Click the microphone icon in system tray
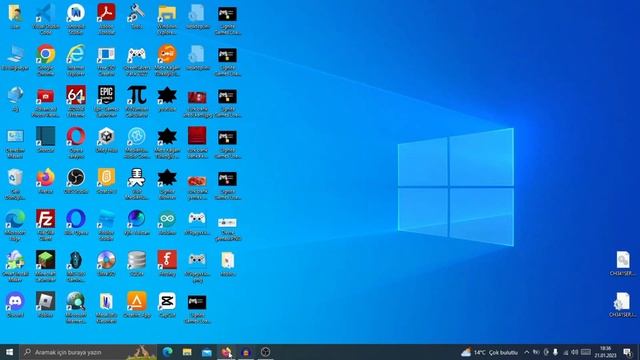 556,352
